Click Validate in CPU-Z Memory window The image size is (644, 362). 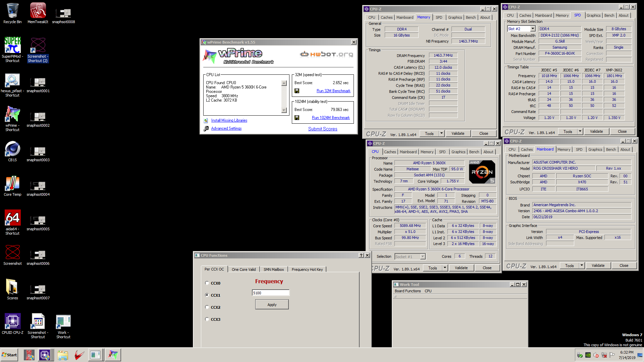458,133
